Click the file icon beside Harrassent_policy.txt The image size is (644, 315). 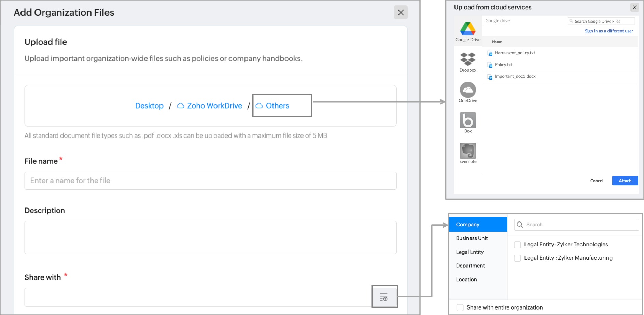pos(490,53)
